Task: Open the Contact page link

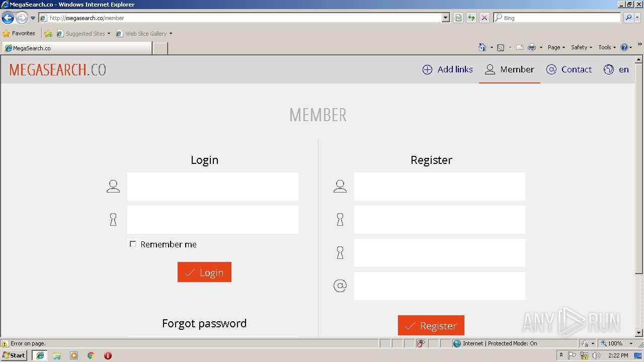Action: point(569,69)
